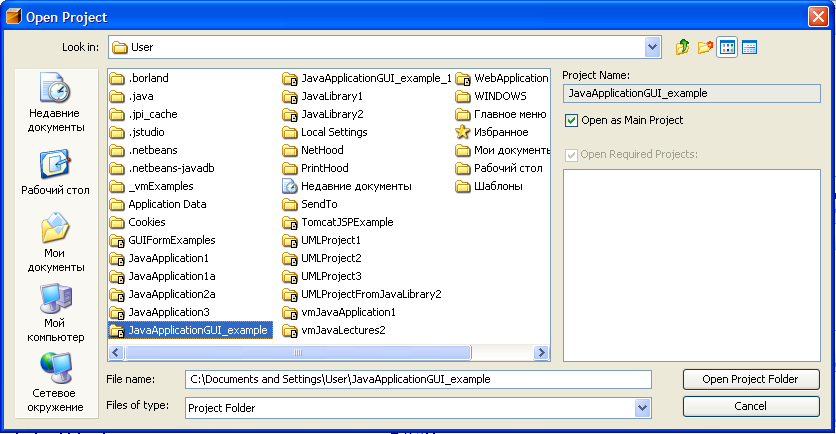Click the scrollbar left arrow
The image size is (836, 434).
coord(116,352)
